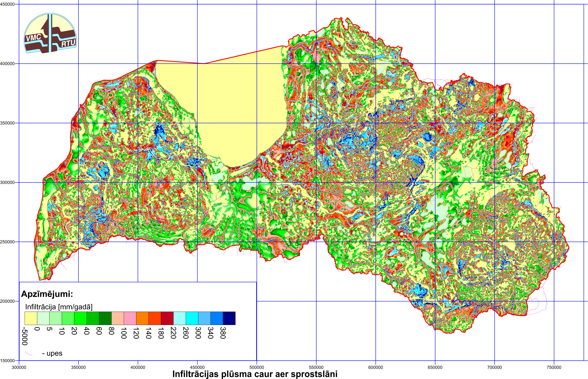
Task: Click the VMC RTU logo emblem
Action: 50,33
